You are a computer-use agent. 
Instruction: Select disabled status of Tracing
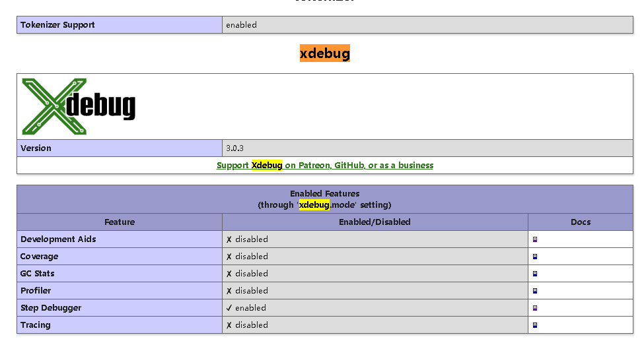pos(247,325)
